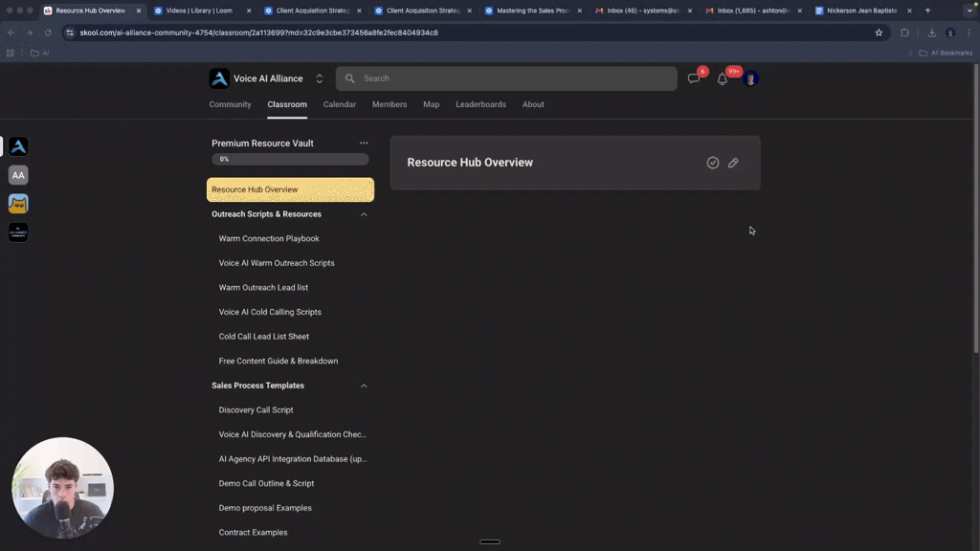Click the webcam video bubble

tap(62, 487)
